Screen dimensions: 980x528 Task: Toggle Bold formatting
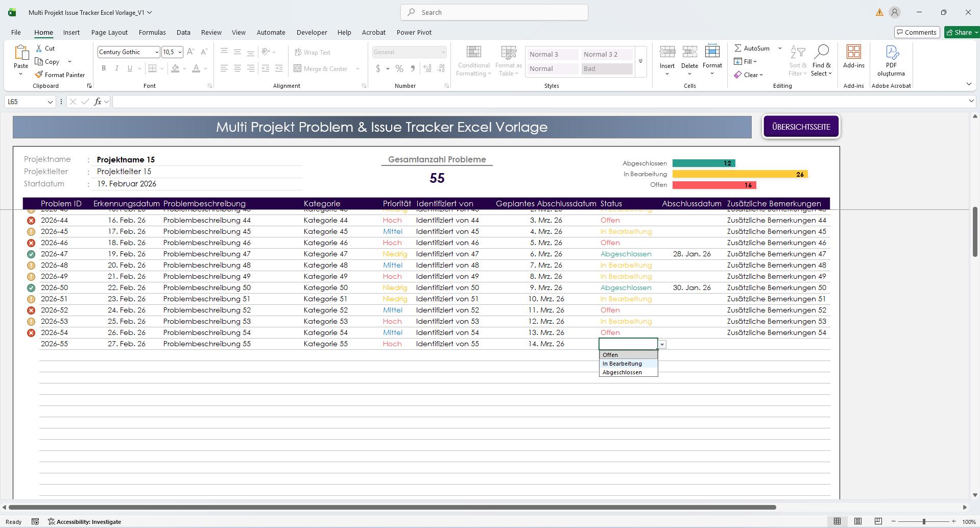(104, 68)
